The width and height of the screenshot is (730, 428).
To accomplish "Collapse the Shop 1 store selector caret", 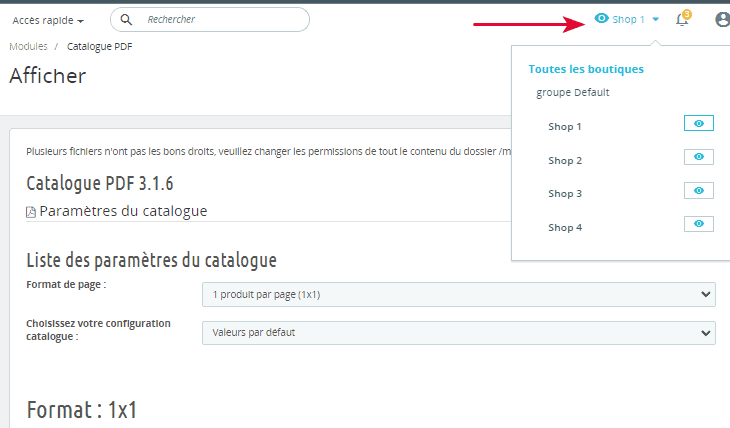I will (655, 19).
